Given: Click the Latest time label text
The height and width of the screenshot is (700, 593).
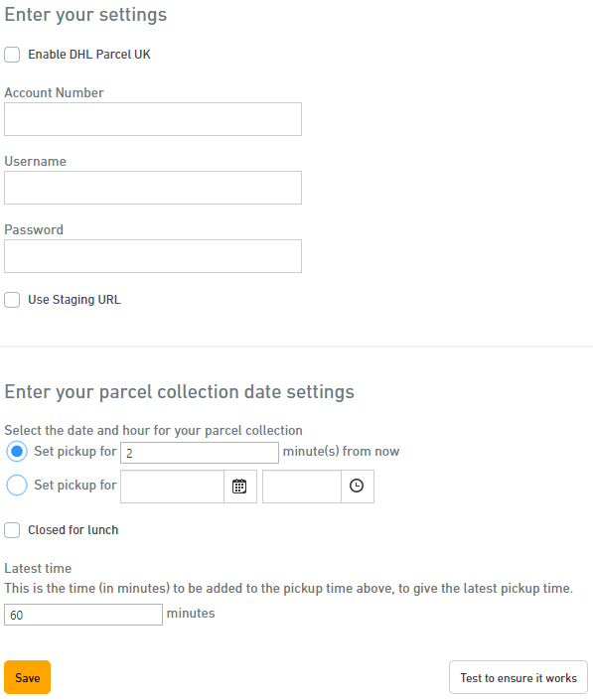Looking at the screenshot, I should (x=38, y=568).
